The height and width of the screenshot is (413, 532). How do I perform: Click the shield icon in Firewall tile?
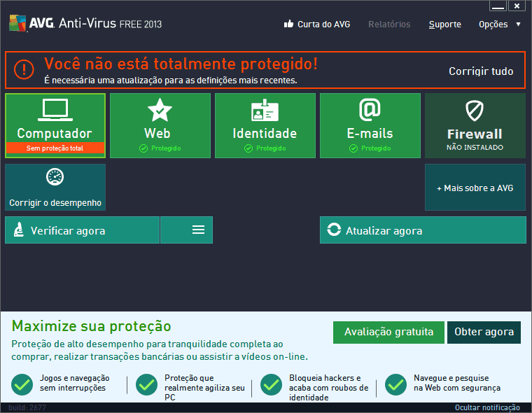pos(475,111)
